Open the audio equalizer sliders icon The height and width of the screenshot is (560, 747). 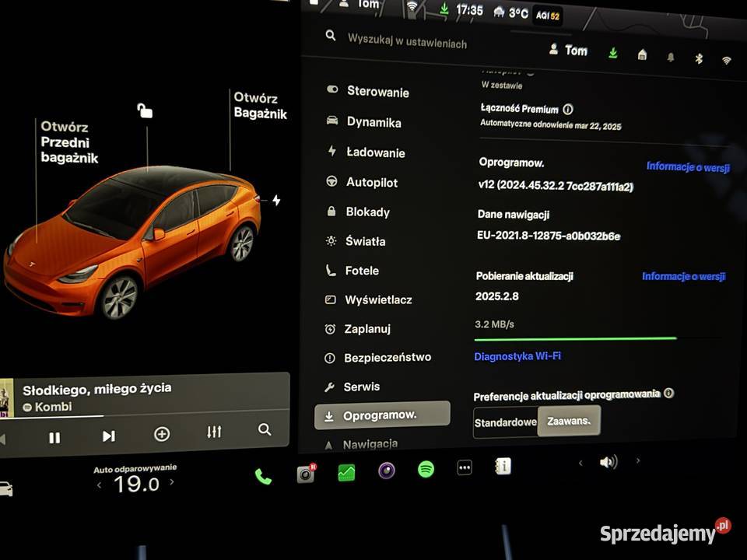click(x=214, y=432)
